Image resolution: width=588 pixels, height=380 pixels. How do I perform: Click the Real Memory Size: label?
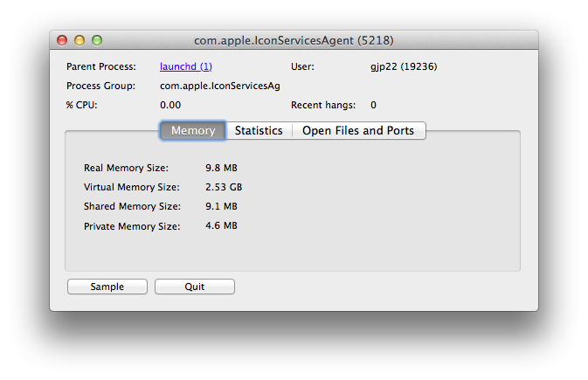[127, 168]
